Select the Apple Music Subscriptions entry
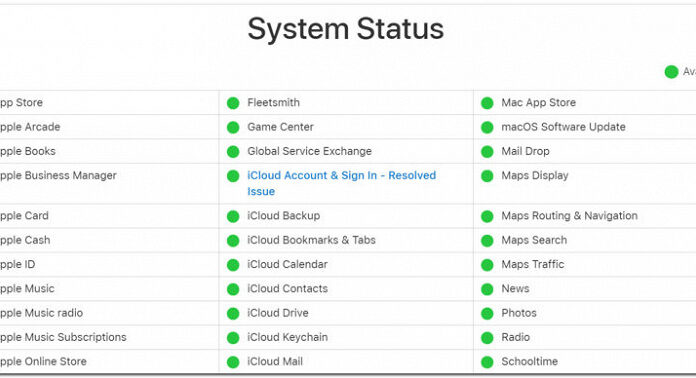696x378 pixels. [63, 337]
